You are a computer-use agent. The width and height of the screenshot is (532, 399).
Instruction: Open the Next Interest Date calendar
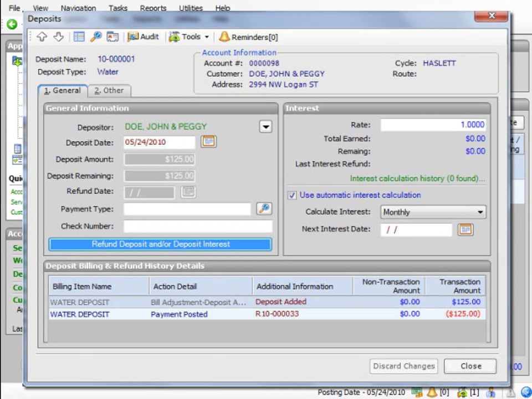465,229
